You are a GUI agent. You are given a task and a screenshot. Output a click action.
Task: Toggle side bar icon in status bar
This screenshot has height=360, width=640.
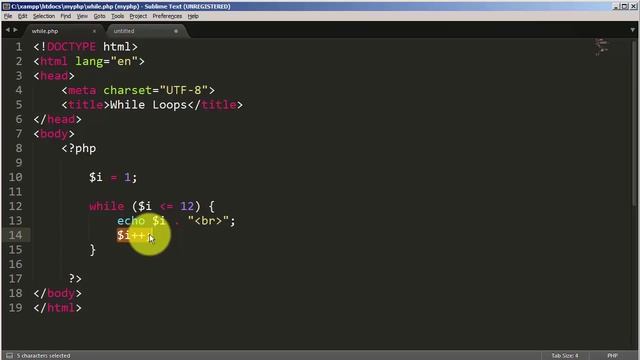click(9, 356)
